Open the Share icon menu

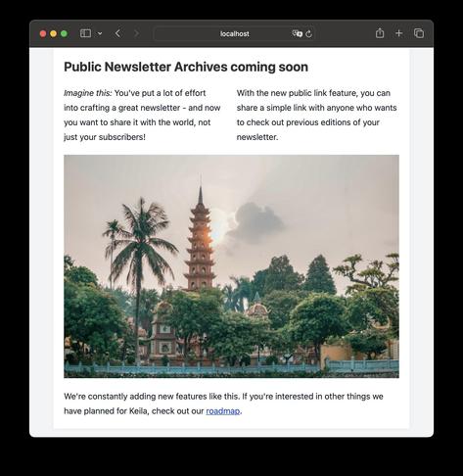380,33
